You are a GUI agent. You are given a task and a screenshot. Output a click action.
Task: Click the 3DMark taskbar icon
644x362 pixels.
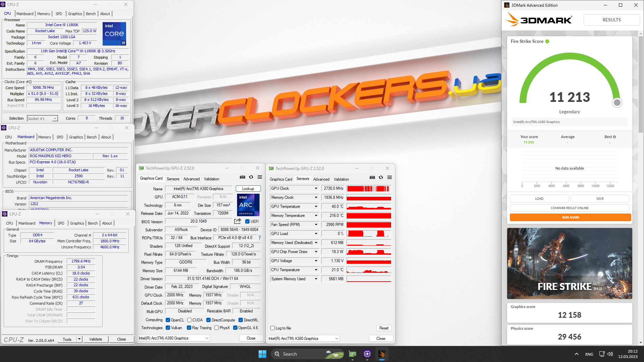pos(382,354)
